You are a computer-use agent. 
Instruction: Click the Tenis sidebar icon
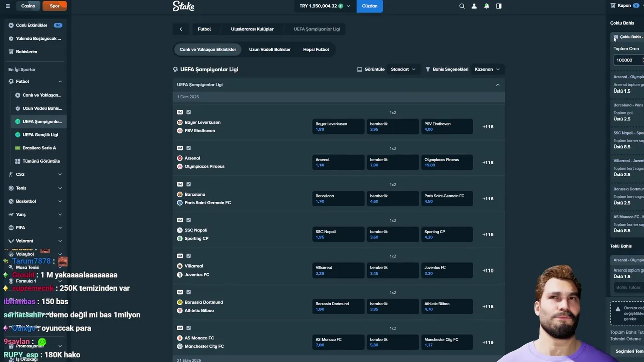[x=11, y=188]
